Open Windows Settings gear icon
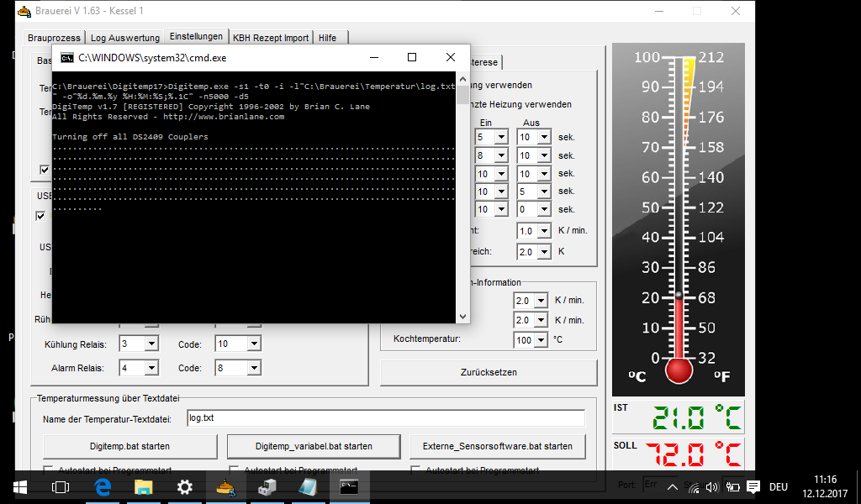This screenshot has height=504, width=861. coord(185,486)
